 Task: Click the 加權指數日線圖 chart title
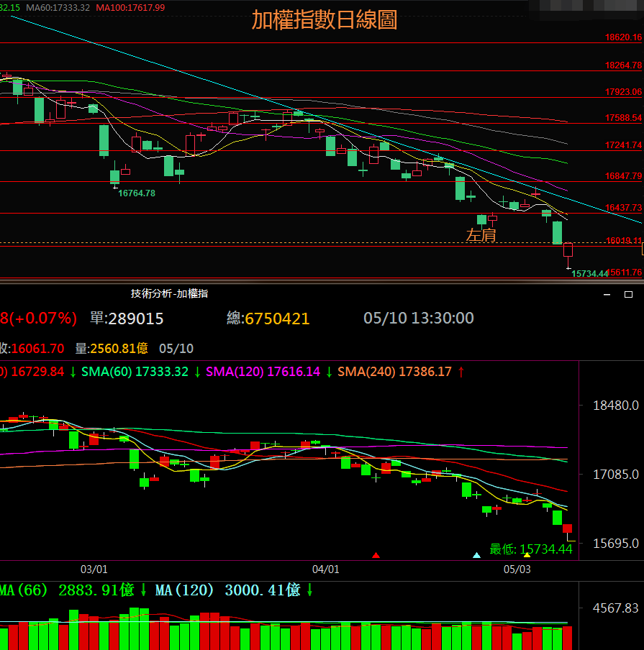point(324,20)
